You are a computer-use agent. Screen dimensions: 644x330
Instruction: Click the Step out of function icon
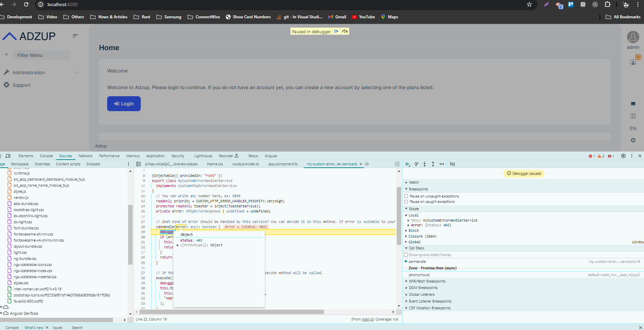pos(433,164)
